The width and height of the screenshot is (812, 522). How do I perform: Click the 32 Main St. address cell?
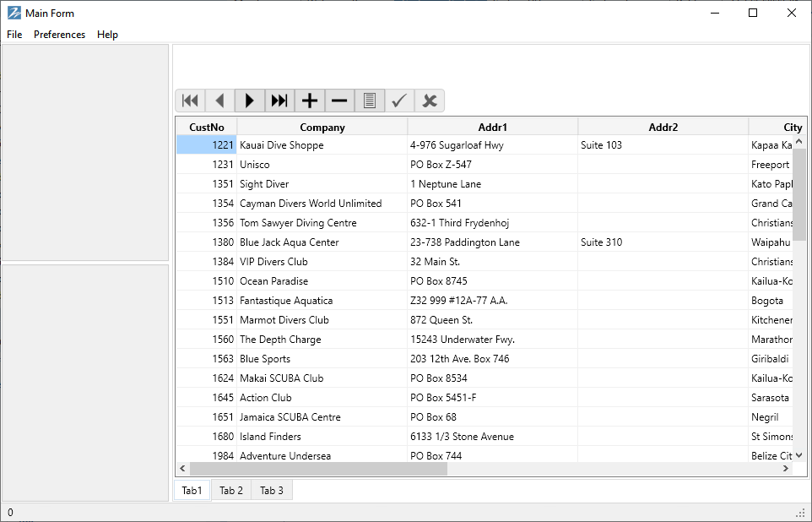[x=492, y=262]
